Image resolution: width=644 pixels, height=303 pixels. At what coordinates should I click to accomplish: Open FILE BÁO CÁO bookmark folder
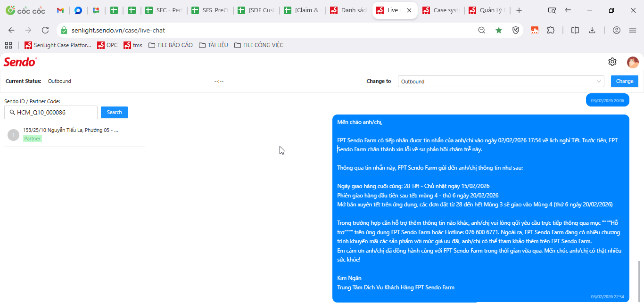pyautogui.click(x=170, y=45)
